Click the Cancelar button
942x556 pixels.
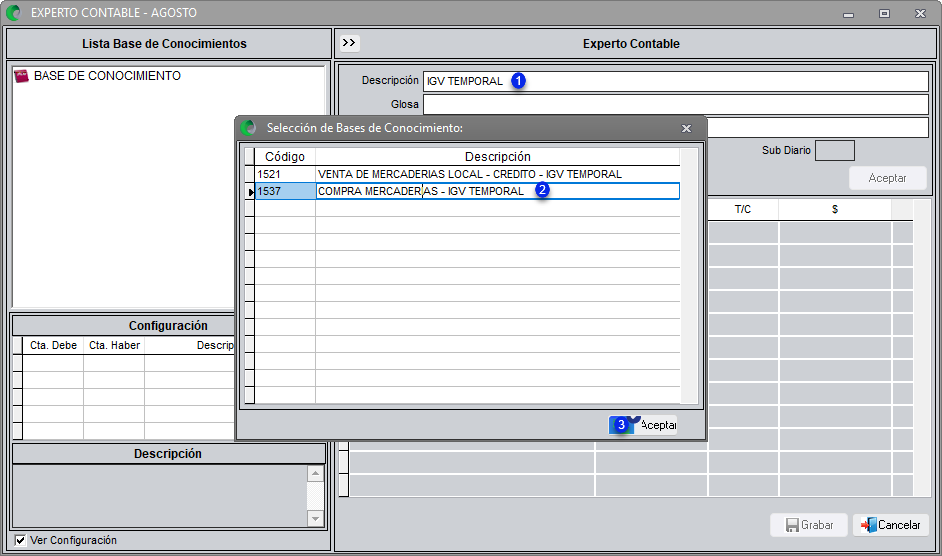click(890, 525)
